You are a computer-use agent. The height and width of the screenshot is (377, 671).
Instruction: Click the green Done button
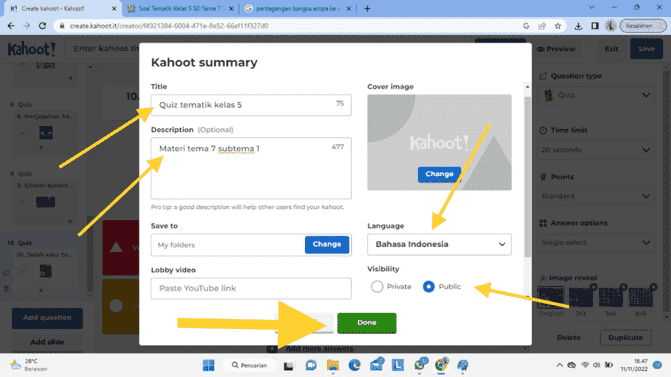(x=367, y=323)
